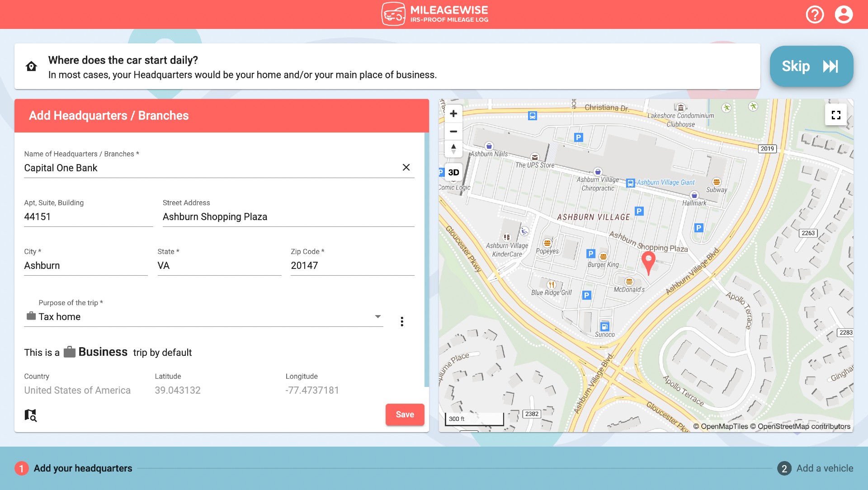Click the ASHBURN VILLAGE map label

click(593, 217)
